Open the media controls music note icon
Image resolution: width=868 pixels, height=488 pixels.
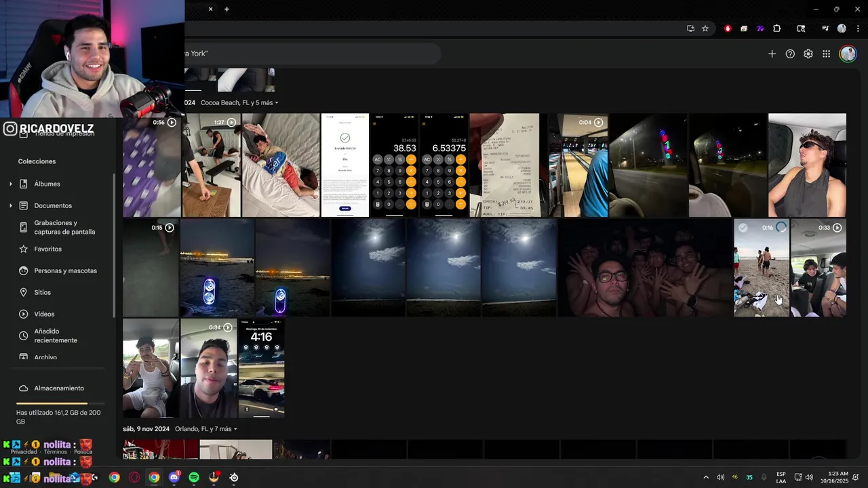pyautogui.click(x=825, y=28)
